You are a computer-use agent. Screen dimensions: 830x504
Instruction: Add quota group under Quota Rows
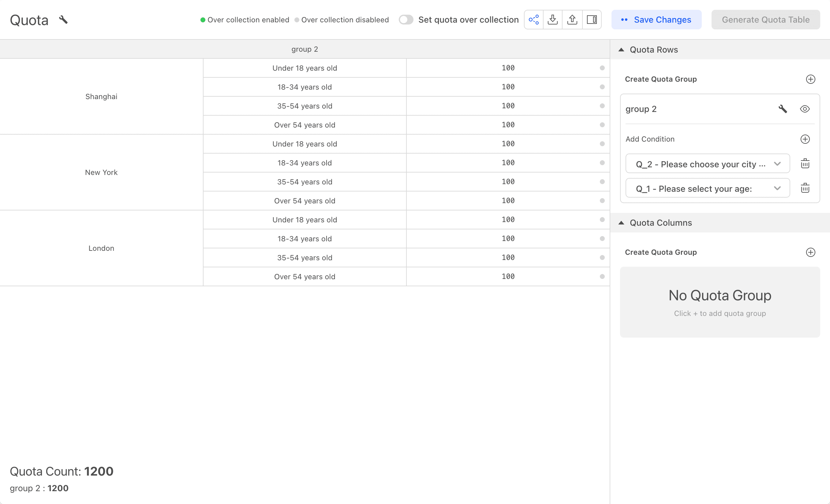pos(810,79)
